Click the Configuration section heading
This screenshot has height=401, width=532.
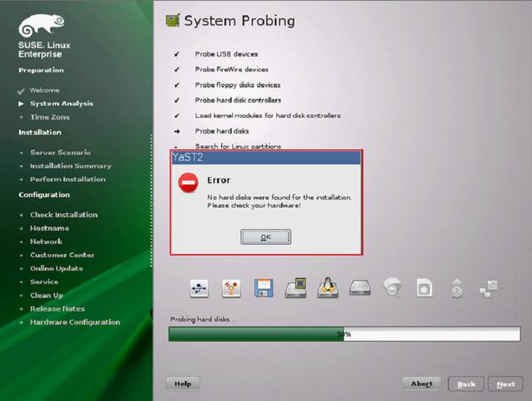(44, 195)
